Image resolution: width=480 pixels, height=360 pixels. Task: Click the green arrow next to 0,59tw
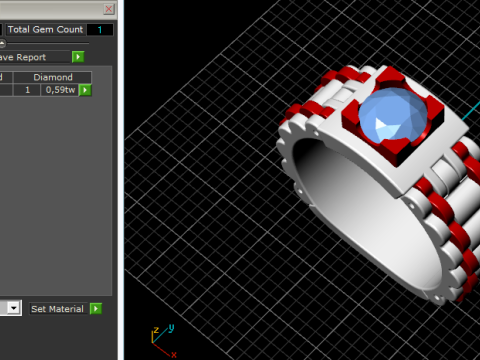click(85, 90)
